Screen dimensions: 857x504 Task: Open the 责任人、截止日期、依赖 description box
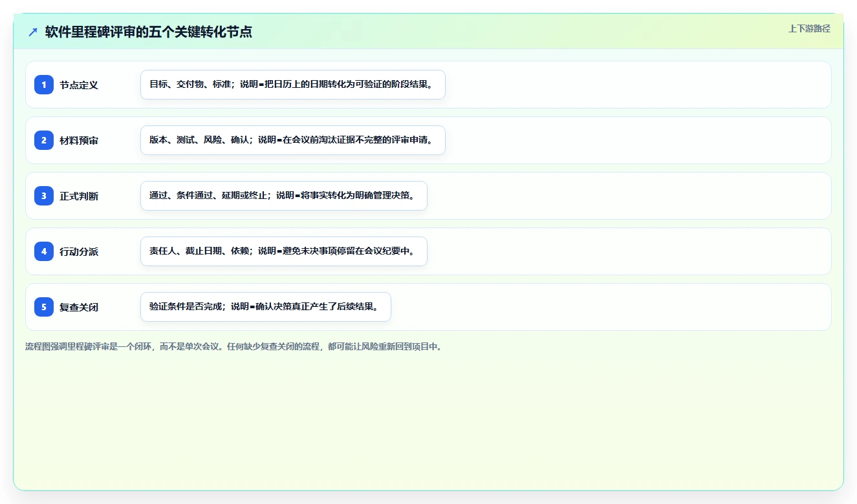pos(284,251)
